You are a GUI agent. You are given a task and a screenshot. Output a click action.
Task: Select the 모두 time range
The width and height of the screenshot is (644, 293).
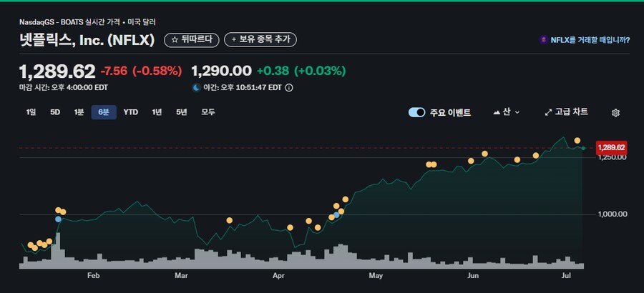coord(208,112)
